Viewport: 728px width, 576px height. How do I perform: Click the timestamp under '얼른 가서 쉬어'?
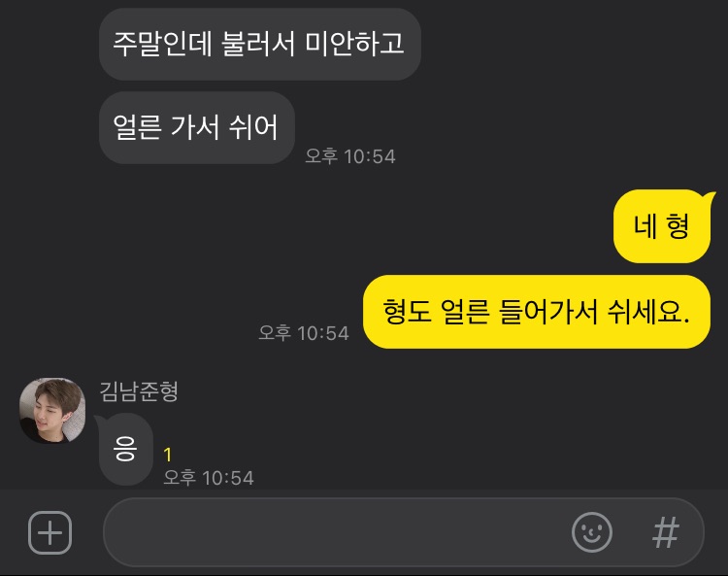tap(350, 156)
